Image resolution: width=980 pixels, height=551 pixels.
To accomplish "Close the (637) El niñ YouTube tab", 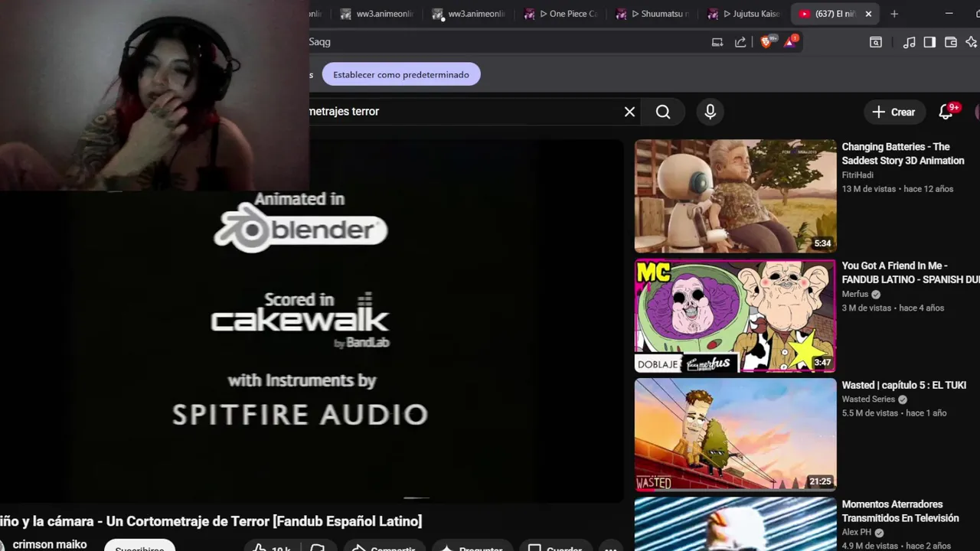I will click(x=868, y=14).
